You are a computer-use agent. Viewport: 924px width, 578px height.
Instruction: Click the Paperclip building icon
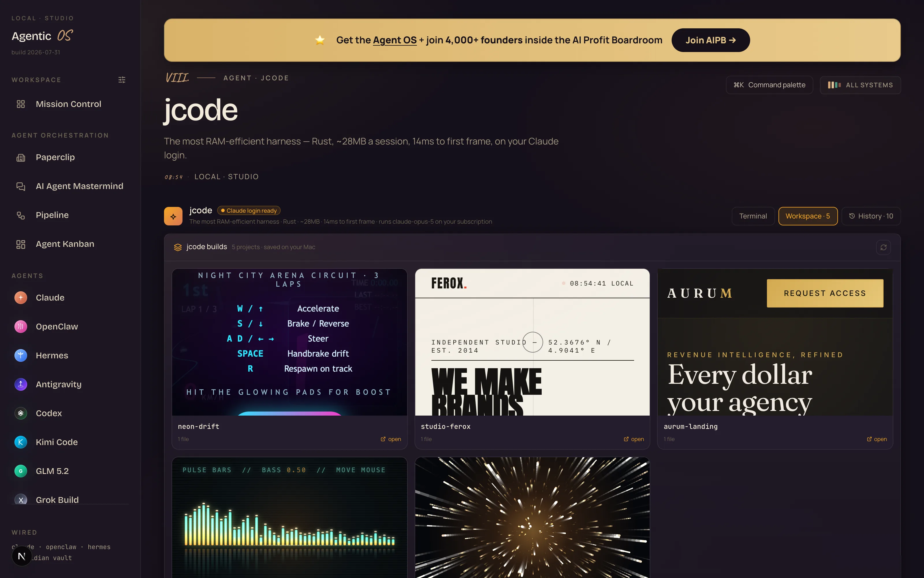pyautogui.click(x=21, y=158)
